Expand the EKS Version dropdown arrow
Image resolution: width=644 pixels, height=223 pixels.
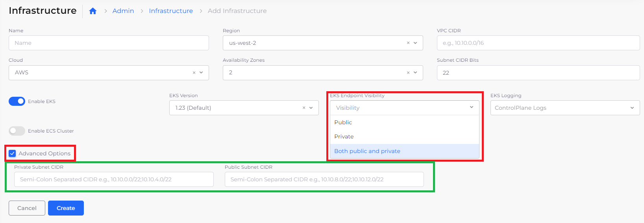click(x=311, y=108)
